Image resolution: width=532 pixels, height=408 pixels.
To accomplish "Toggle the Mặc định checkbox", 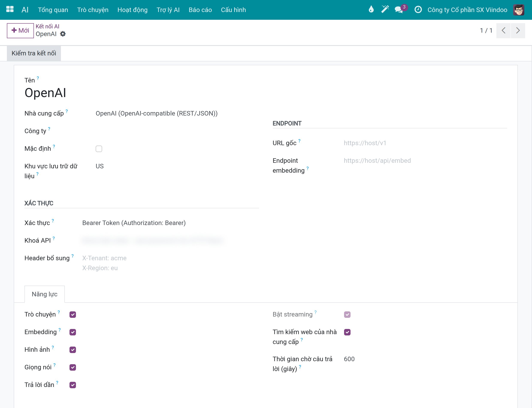I will 99,149.
